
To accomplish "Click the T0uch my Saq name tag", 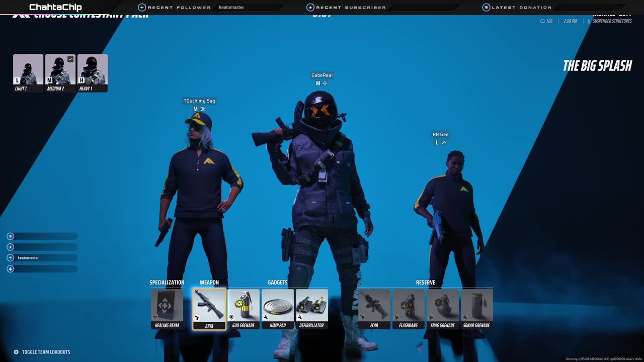I will [199, 101].
